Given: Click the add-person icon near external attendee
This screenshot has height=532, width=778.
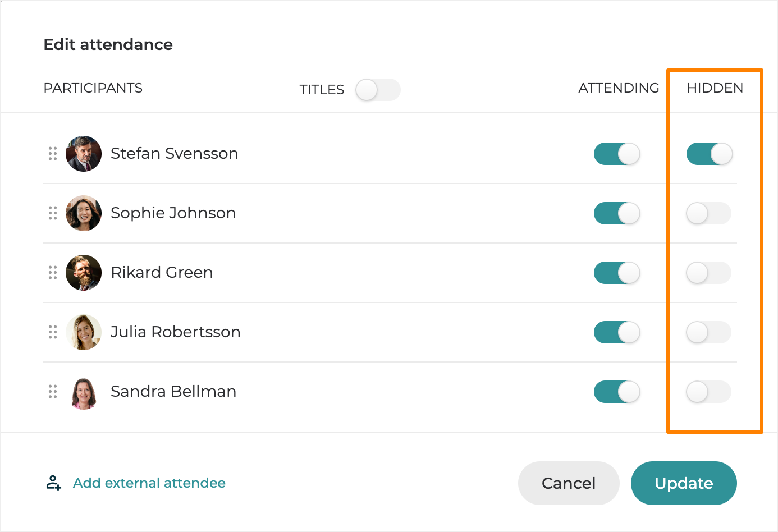Looking at the screenshot, I should click(54, 483).
